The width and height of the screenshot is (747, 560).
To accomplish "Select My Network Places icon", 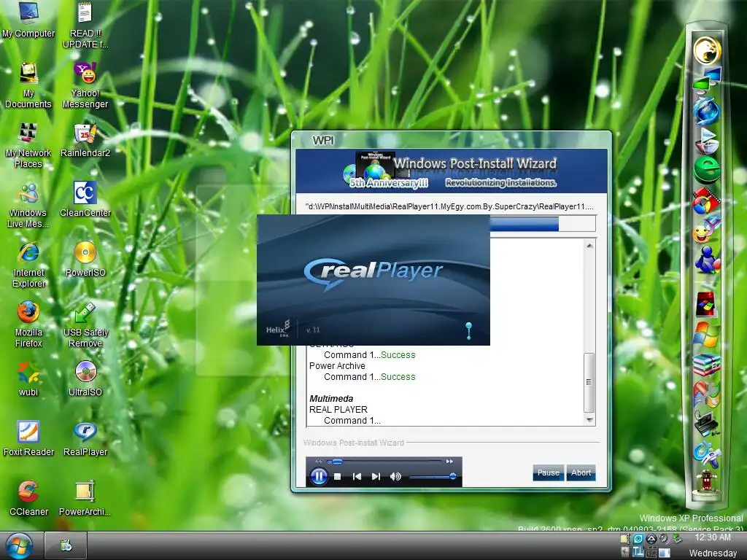I will coord(28,145).
